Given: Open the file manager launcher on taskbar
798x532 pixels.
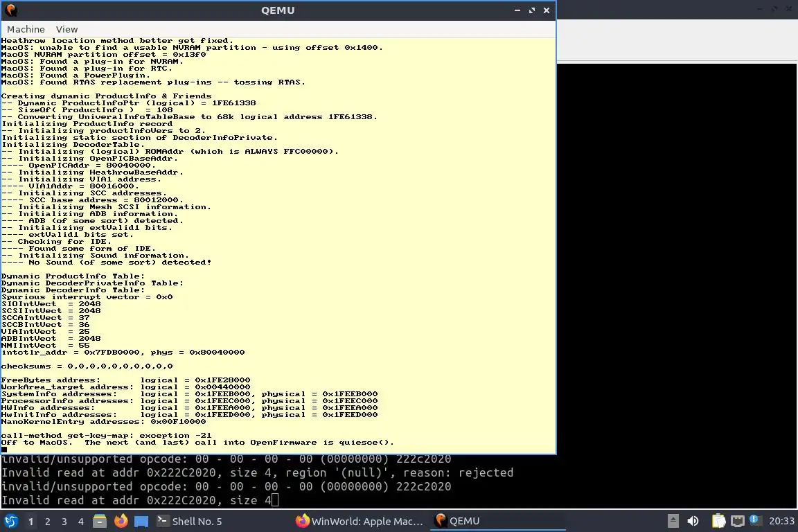Looking at the screenshot, I should [100, 521].
